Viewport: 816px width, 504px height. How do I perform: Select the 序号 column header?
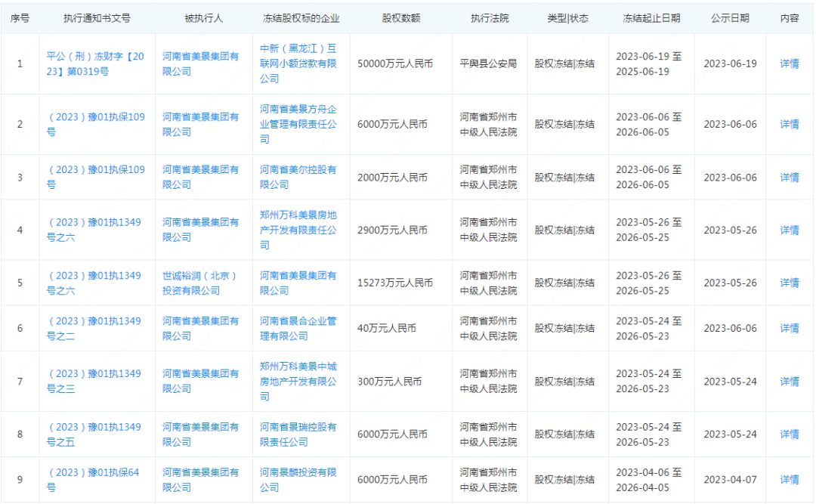click(x=20, y=18)
